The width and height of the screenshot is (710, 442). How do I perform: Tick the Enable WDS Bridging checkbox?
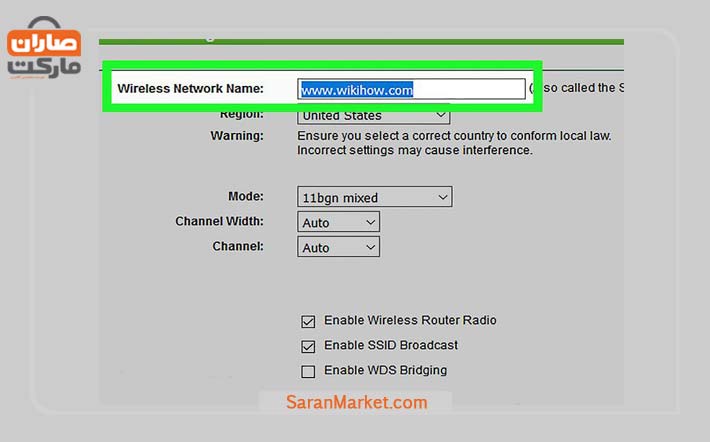308,371
